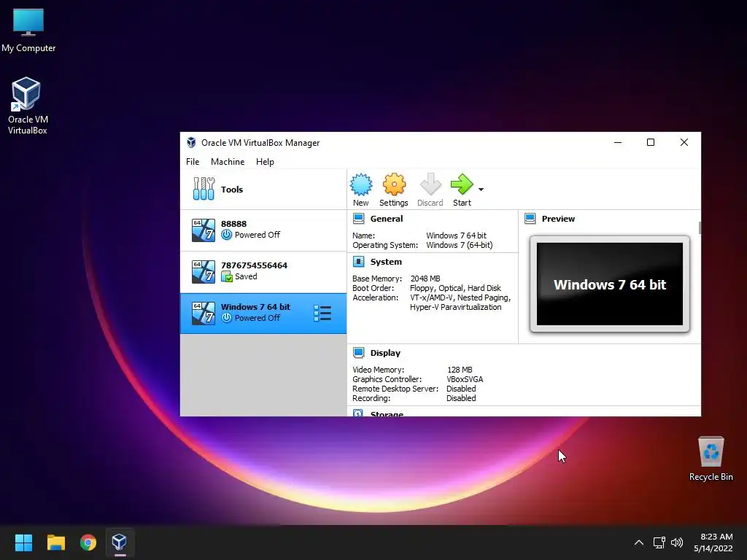Click the Operating System Windows 7 (64-bit) value
The image size is (747, 560).
coord(460,245)
